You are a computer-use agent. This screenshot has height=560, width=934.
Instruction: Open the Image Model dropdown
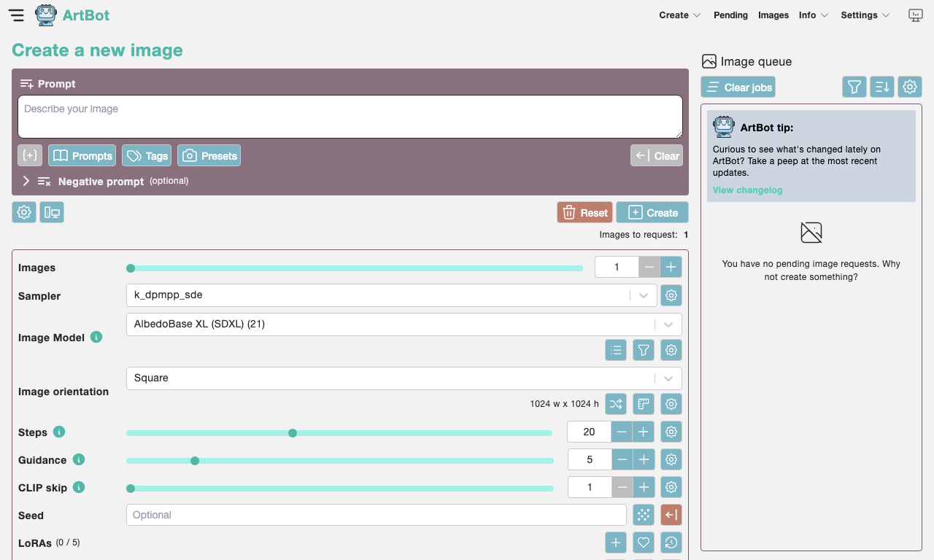(404, 324)
